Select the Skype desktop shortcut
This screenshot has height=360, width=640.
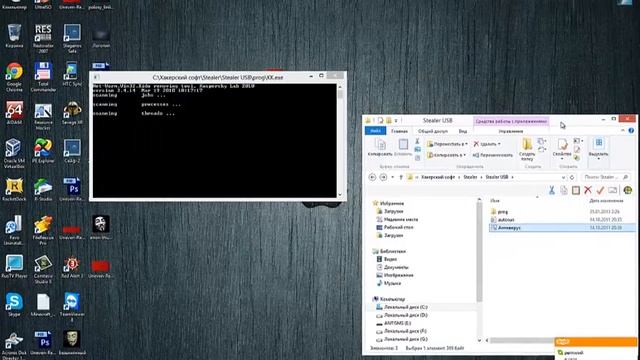[x=14, y=304]
